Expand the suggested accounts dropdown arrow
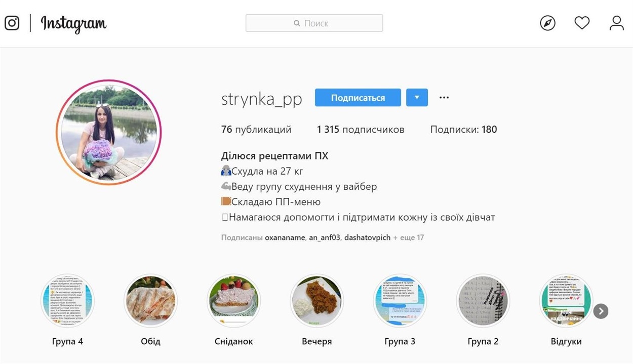633x364 pixels. (417, 98)
